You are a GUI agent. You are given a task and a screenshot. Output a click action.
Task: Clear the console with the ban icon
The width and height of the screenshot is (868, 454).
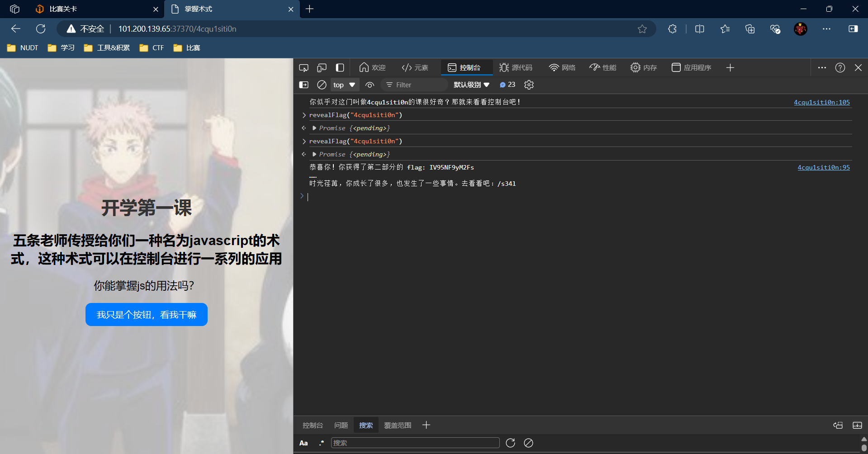[x=322, y=85]
